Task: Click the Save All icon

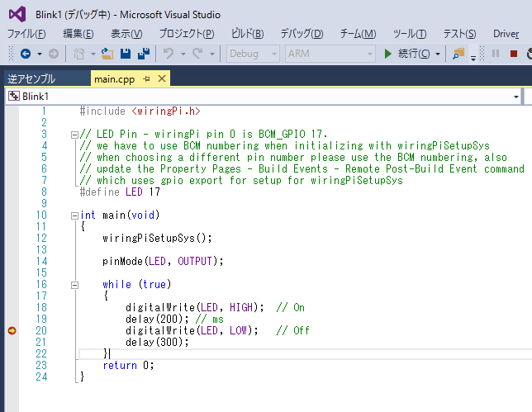Action: click(144, 54)
